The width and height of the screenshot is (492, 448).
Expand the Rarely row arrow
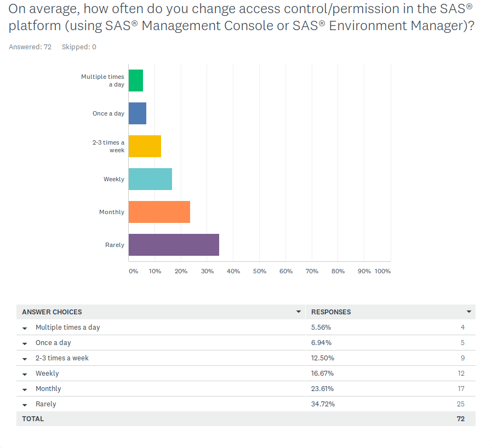pyautogui.click(x=25, y=405)
